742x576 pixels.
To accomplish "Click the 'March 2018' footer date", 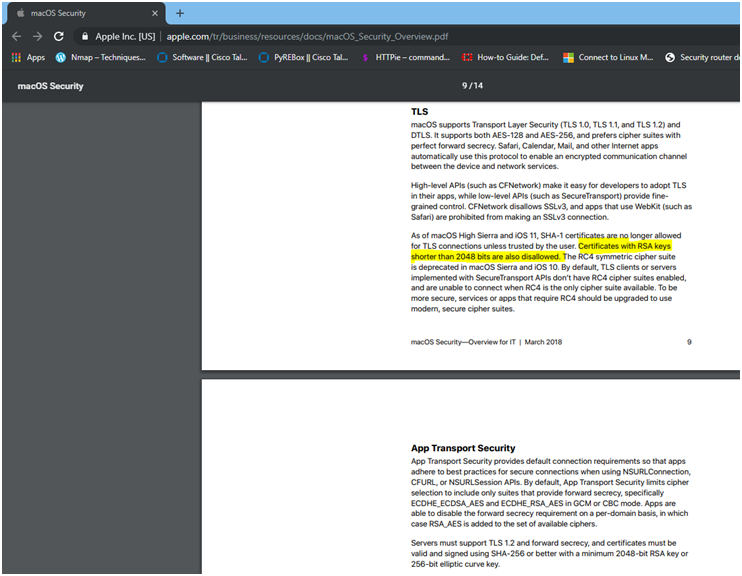I will (543, 342).
